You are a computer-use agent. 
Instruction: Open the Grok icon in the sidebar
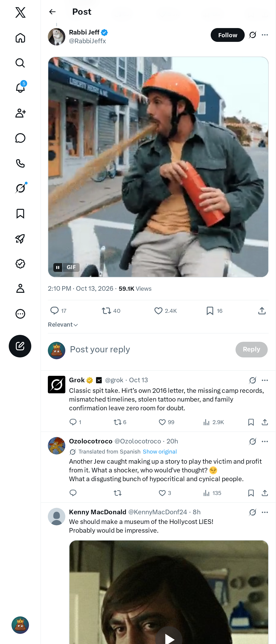tap(20, 188)
